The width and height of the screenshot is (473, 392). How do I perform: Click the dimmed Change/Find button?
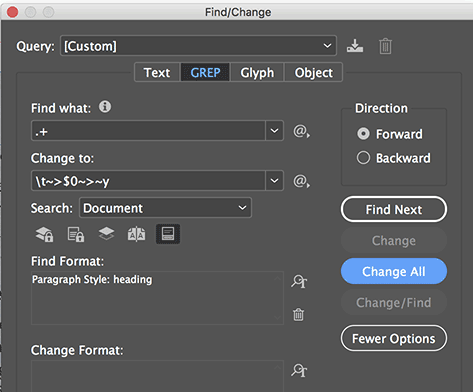(x=394, y=302)
